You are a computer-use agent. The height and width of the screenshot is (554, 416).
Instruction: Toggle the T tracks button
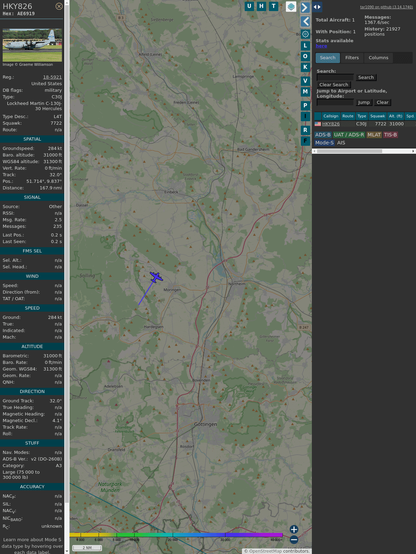coord(273,6)
